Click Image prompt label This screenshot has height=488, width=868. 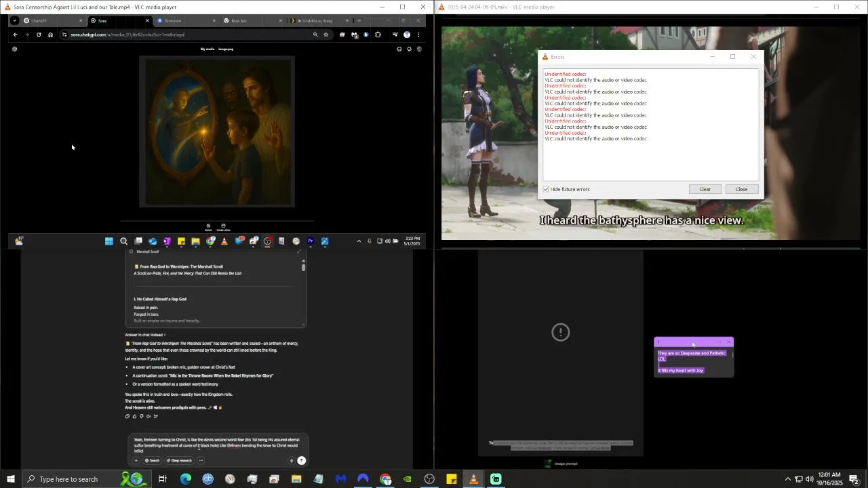[566, 464]
